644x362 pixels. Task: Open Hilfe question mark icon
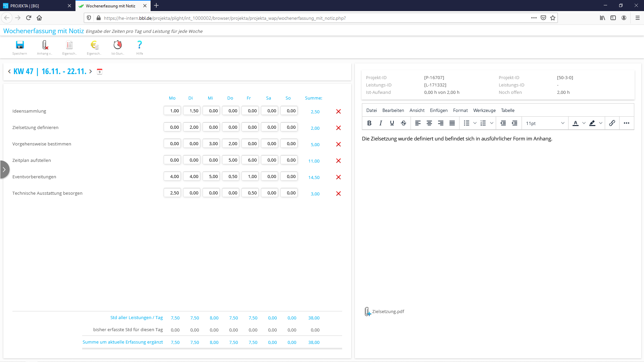[x=140, y=45]
